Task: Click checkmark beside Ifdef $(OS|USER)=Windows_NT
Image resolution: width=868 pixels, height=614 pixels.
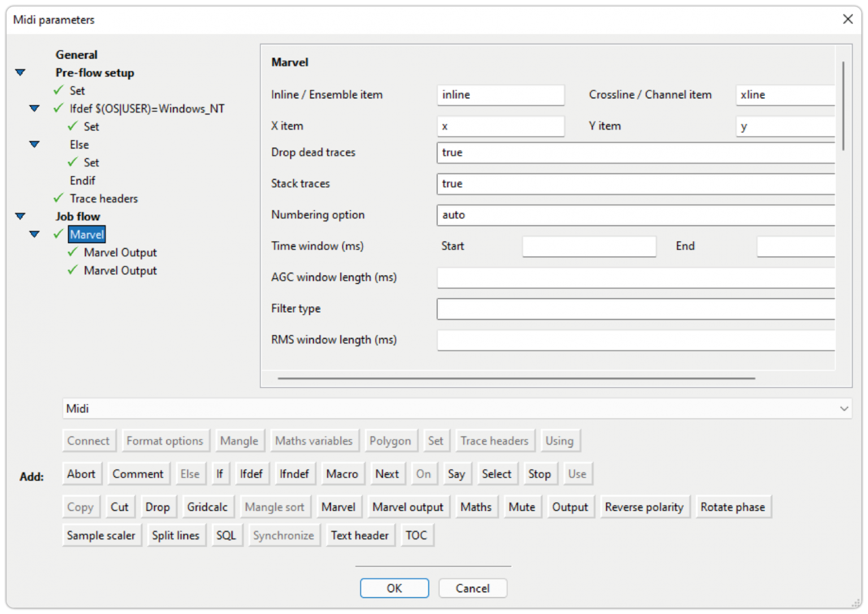Action: click(59, 108)
